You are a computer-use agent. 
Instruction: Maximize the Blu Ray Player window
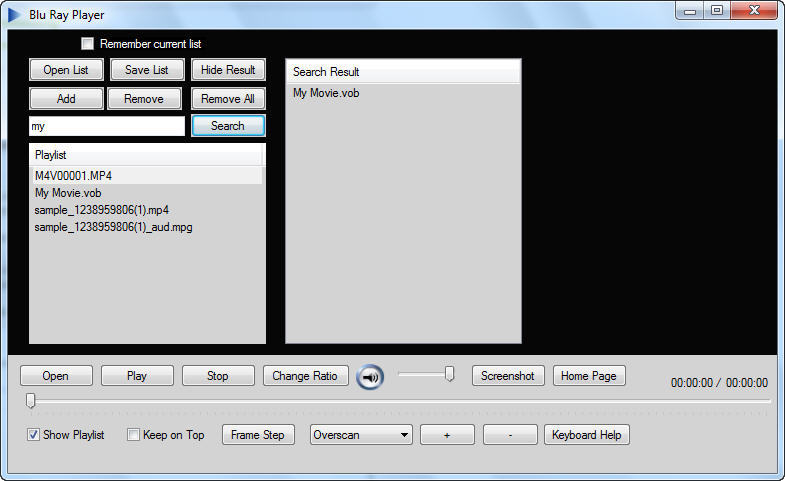[x=717, y=11]
